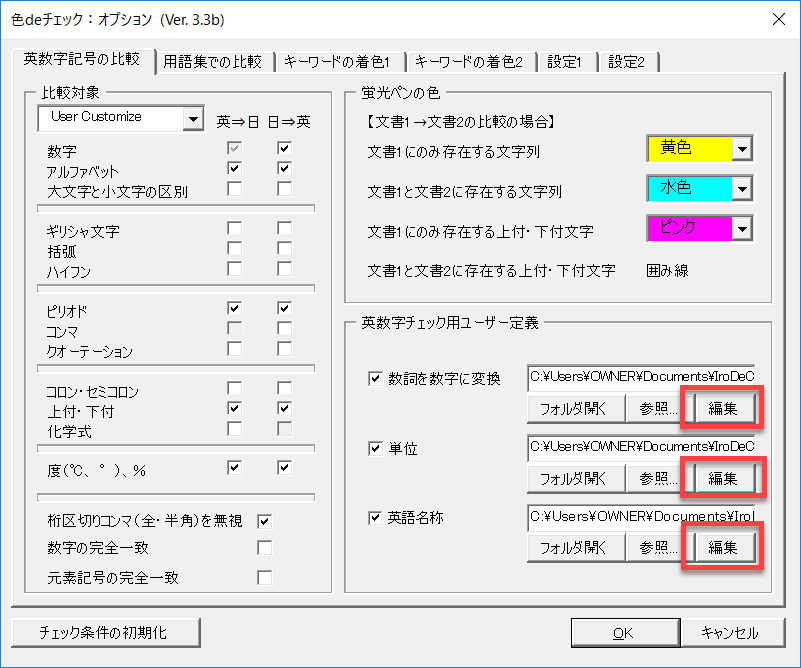Click 参照 button for 単位
Image resolution: width=801 pixels, height=668 pixels.
point(658,477)
